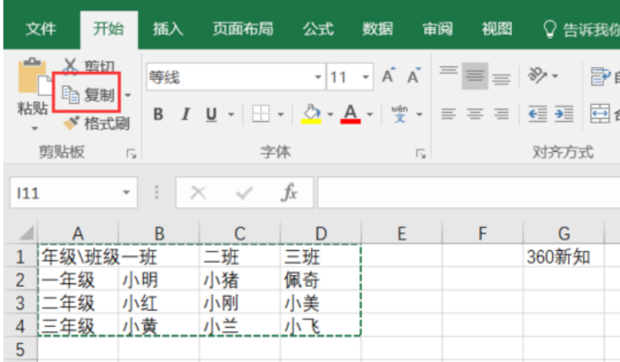This screenshot has width=620, height=362.
Task: Expand the Paste options arrow
Action: (35, 128)
